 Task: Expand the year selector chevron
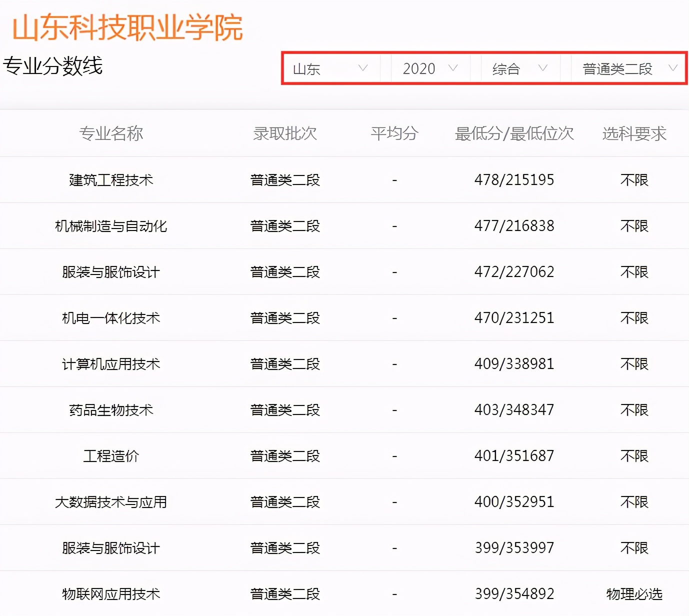coord(453,68)
